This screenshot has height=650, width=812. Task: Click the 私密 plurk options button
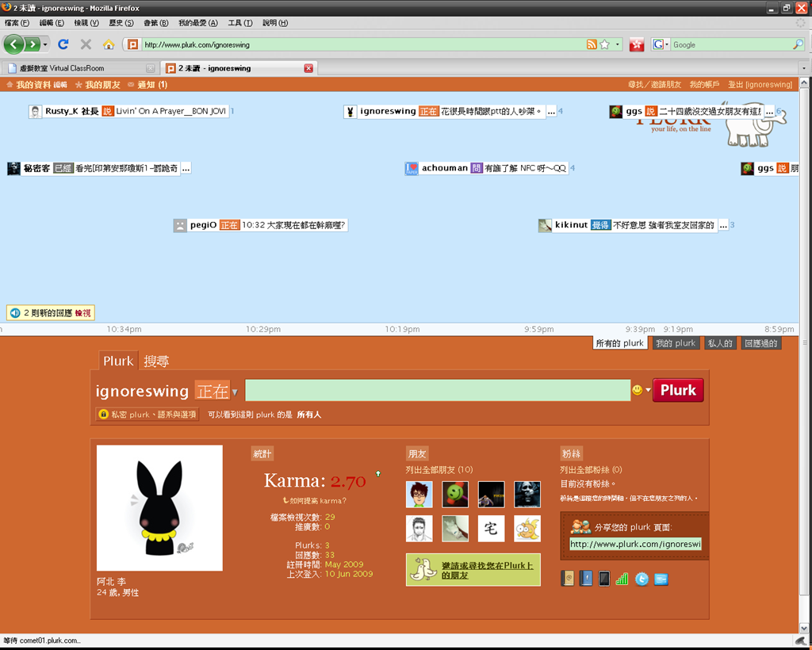pos(147,415)
